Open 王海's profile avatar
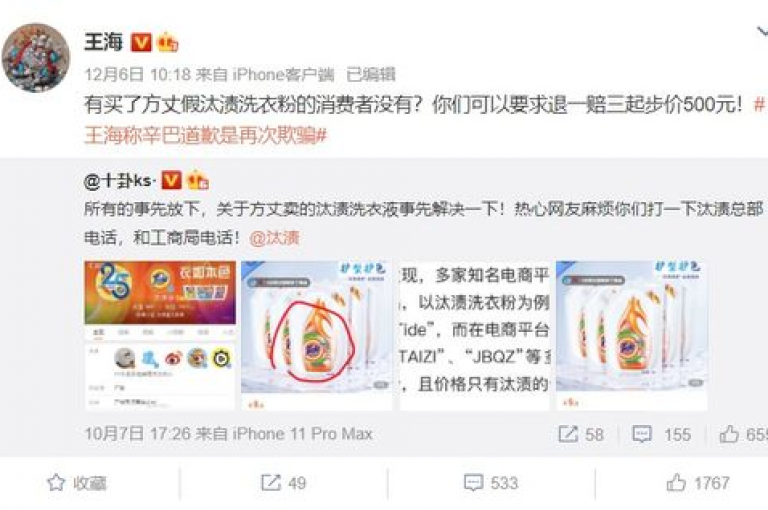Screen dimensions: 768x510 click(36, 57)
